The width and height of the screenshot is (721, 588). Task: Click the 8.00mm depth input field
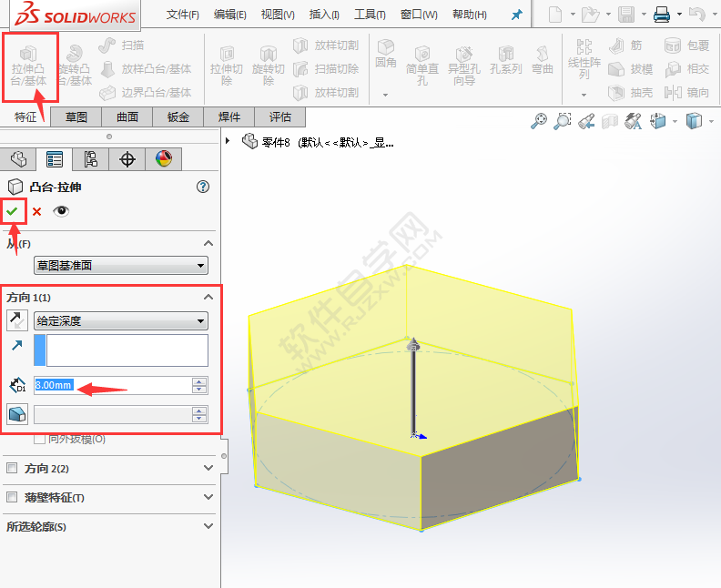click(113, 385)
